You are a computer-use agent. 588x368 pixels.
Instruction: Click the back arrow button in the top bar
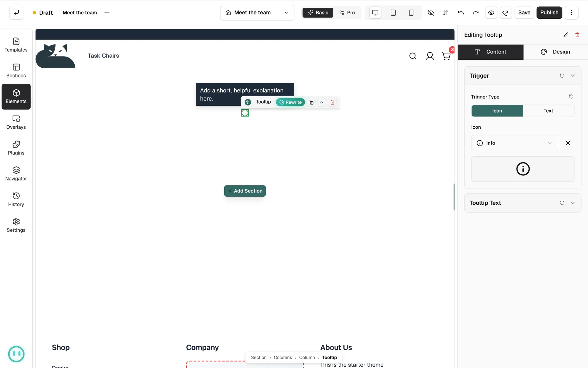16,13
